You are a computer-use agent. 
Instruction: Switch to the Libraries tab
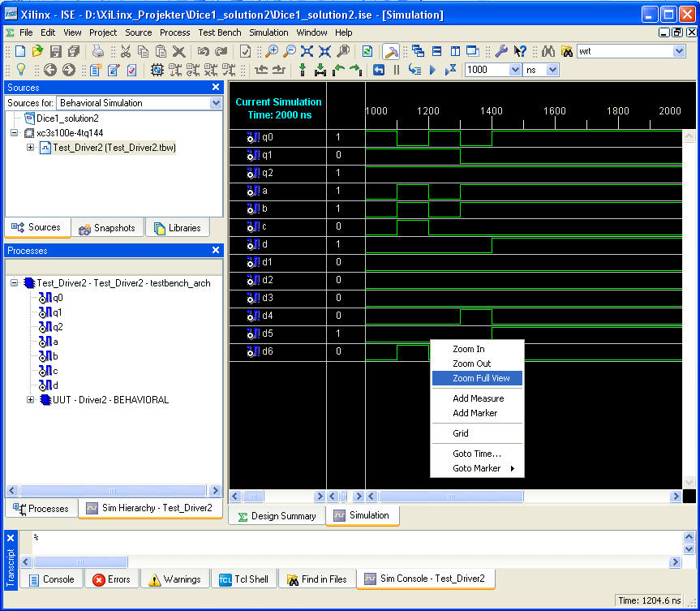coord(178,228)
